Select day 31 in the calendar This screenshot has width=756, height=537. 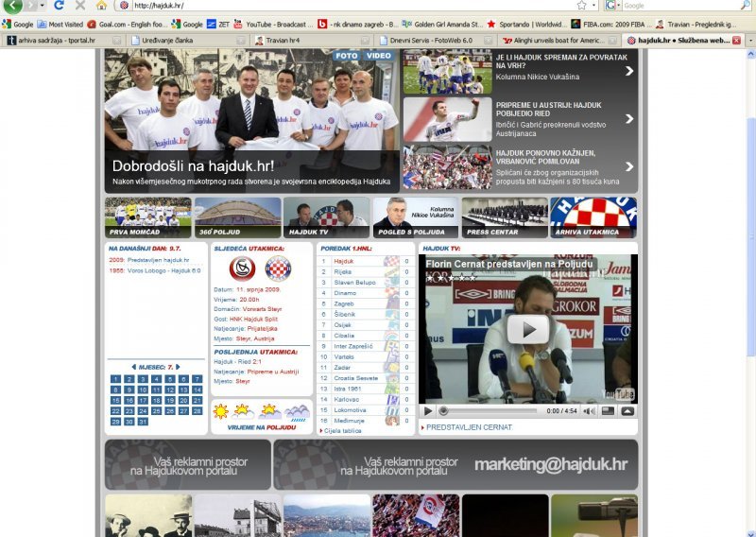pyautogui.click(x=143, y=422)
